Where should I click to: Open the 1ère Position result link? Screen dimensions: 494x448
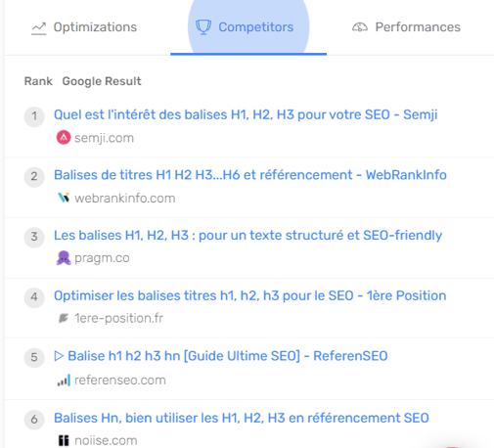tap(249, 295)
